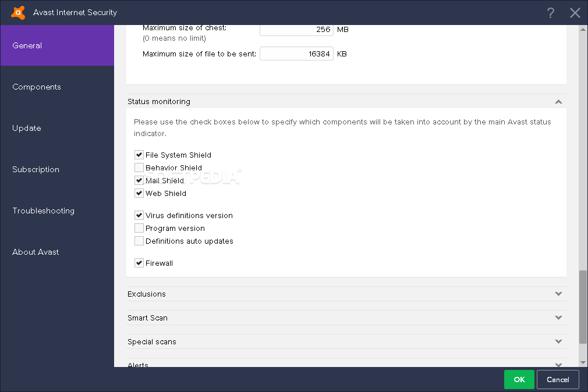Expand the Smart Scan section

pos(558,318)
